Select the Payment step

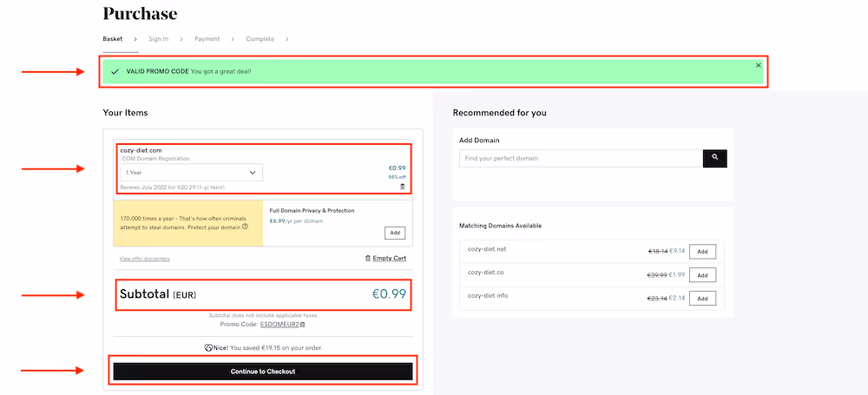tap(207, 39)
